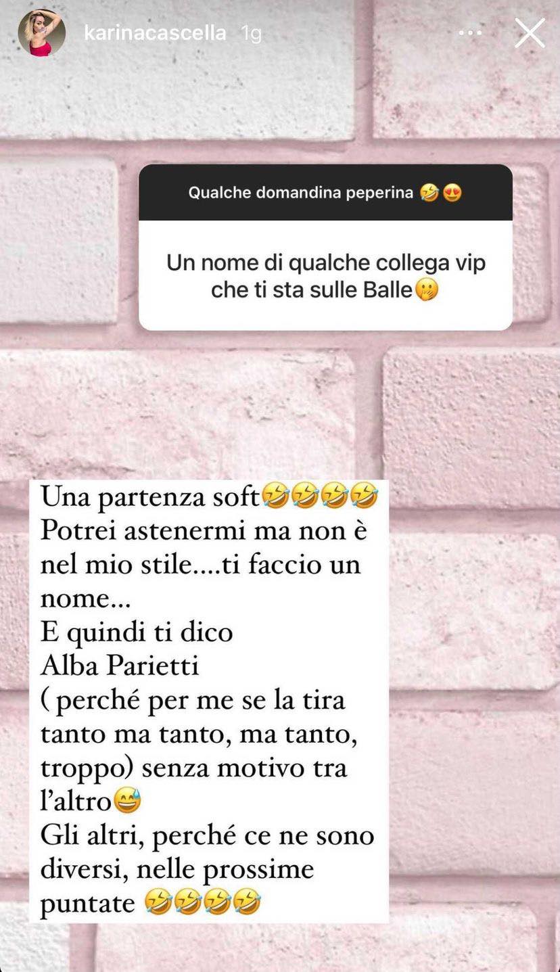
Task: Tap the 'Gli altri, perché ce ne sono' line
Action: pyautogui.click(x=207, y=835)
